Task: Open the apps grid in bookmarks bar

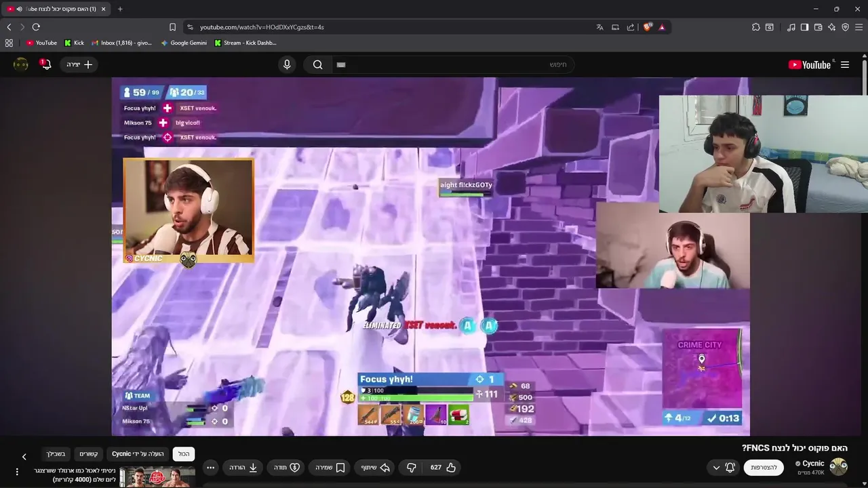Action: pyautogui.click(x=9, y=43)
